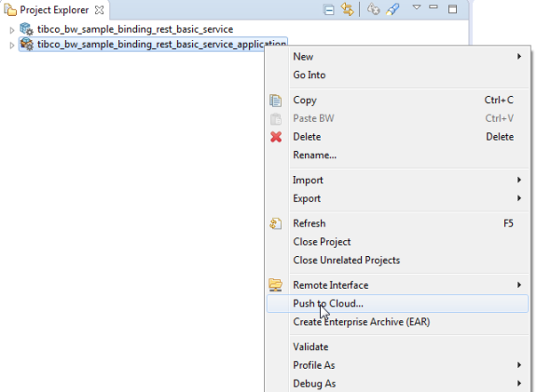Open the Project Explorer View Menu triangle
537x392 pixels.
(x=417, y=7)
